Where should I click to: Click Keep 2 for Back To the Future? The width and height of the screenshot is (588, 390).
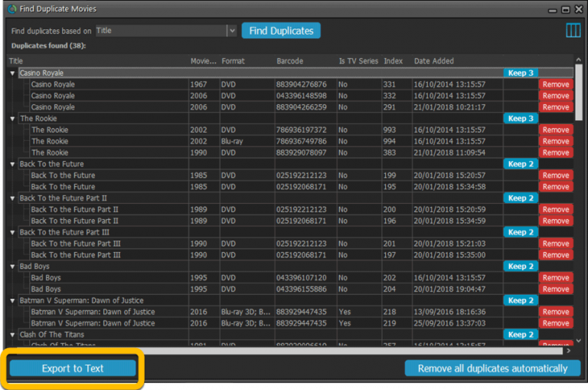(x=521, y=164)
